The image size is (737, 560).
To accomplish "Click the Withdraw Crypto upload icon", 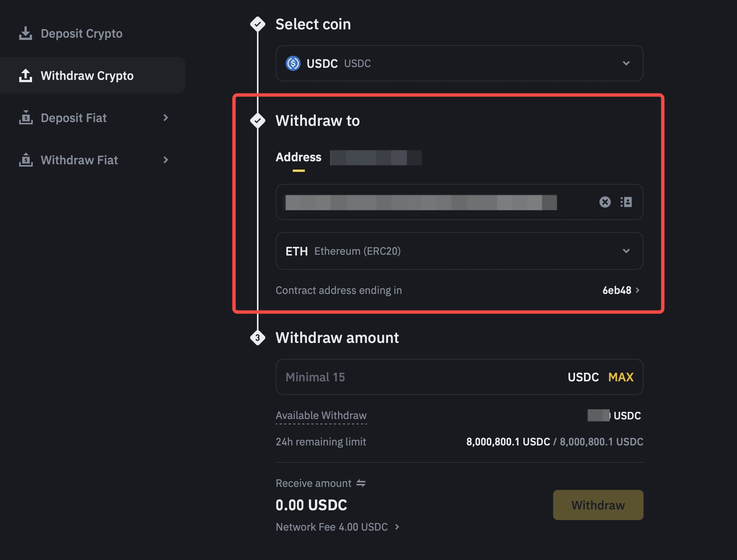I will coord(26,75).
